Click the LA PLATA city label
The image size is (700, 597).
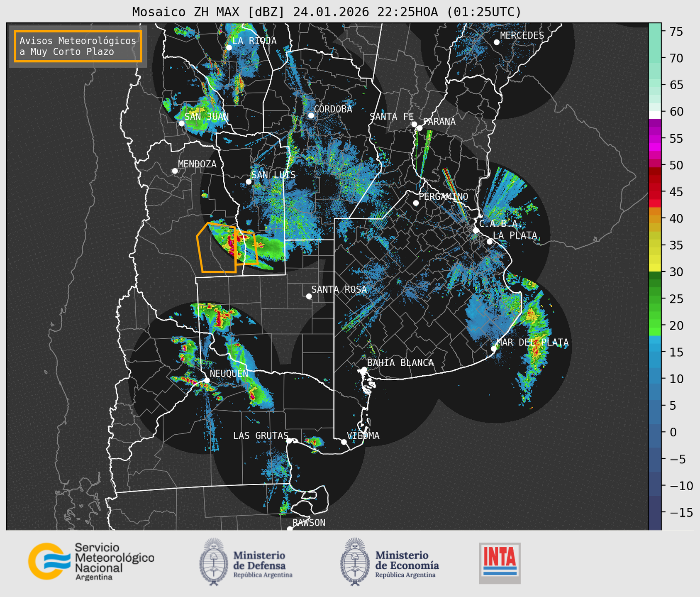515,235
